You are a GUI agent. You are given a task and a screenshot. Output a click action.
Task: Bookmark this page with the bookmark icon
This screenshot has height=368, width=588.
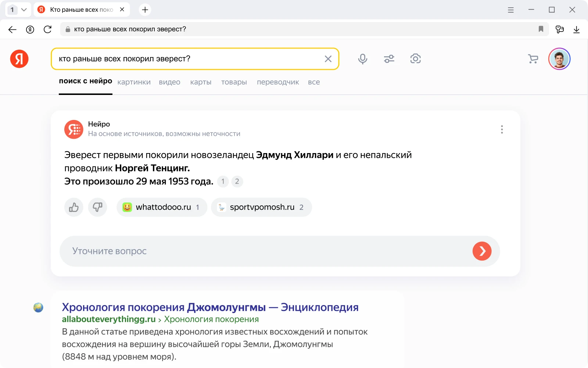pos(541,29)
